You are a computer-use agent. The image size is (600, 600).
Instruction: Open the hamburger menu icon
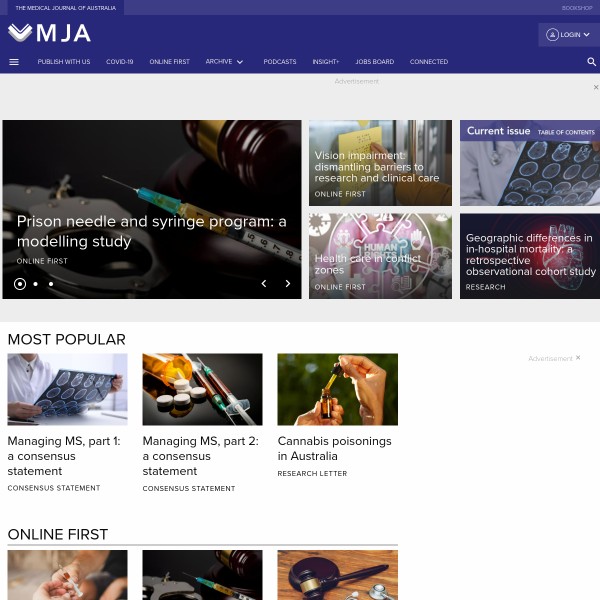click(x=14, y=62)
